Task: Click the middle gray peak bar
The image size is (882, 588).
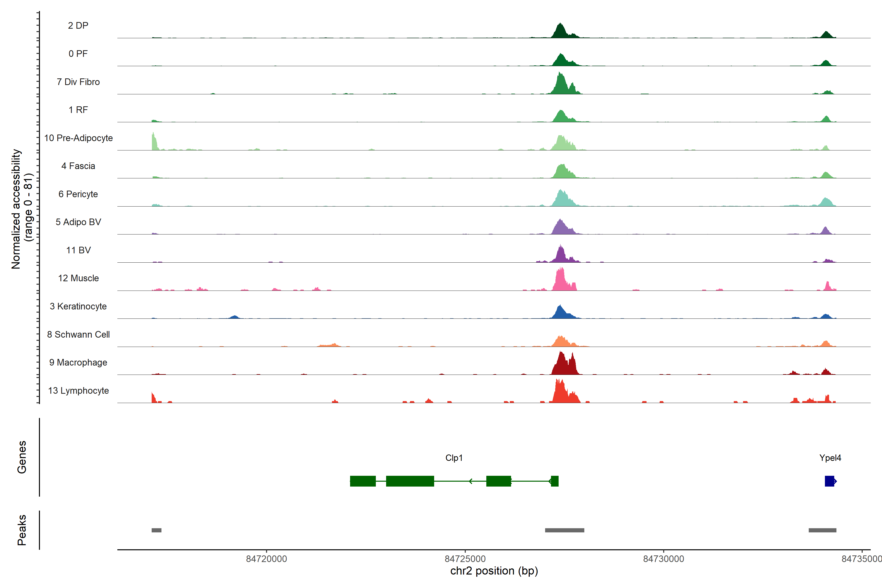Action: (x=564, y=530)
